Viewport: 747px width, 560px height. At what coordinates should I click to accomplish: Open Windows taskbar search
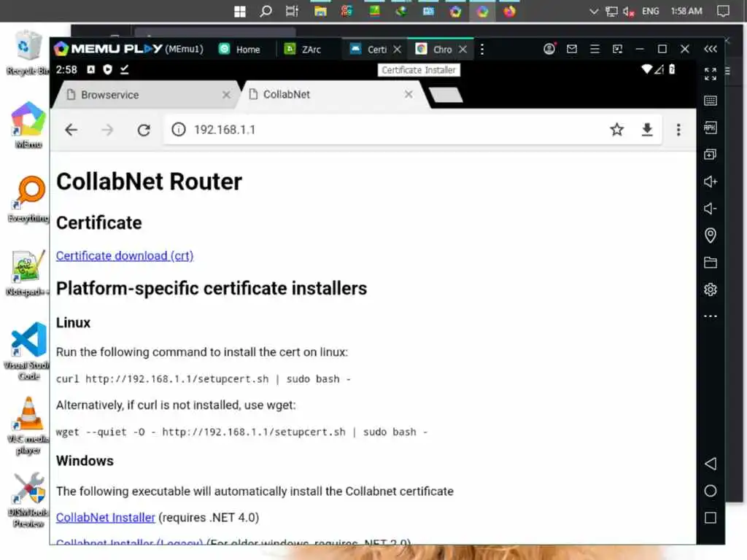(266, 12)
